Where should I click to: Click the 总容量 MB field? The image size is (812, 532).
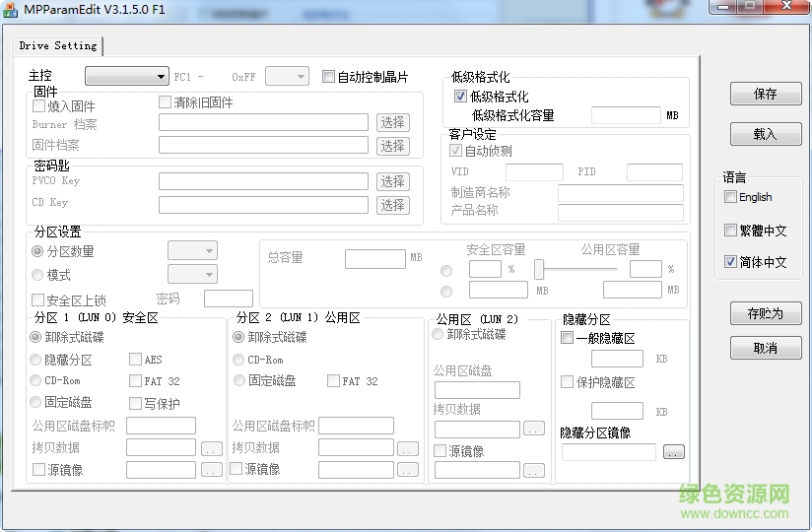coord(374,259)
